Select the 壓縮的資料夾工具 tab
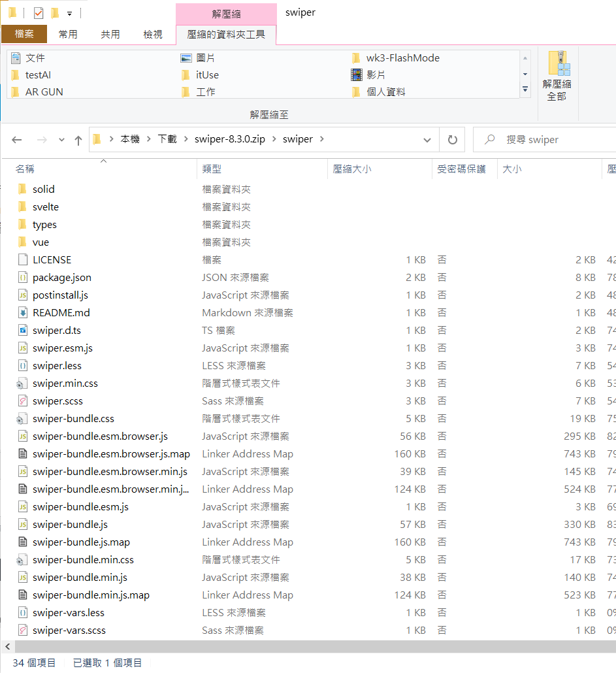Viewport: 616px width, 673px height. pyautogui.click(x=226, y=35)
